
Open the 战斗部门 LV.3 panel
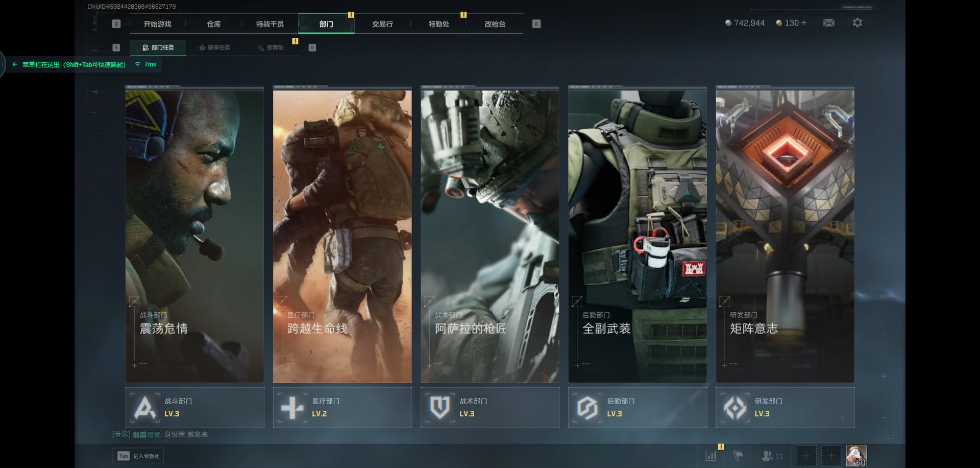(195, 408)
